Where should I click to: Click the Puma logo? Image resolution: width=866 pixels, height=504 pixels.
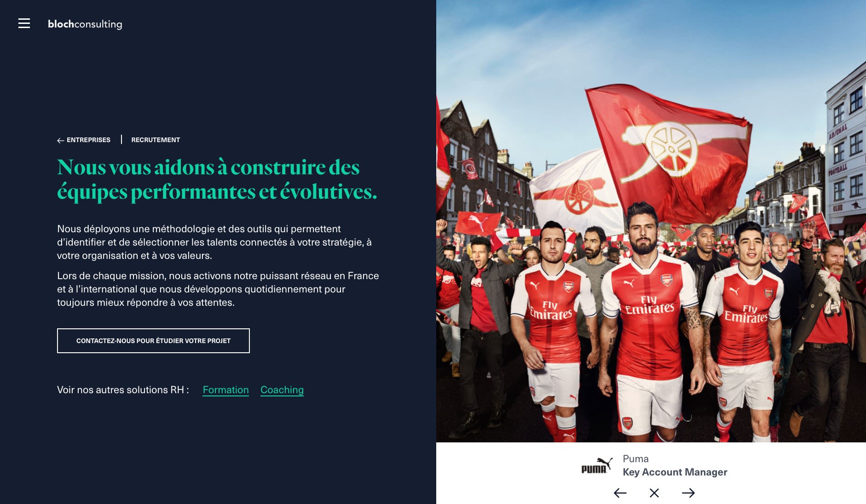[597, 465]
